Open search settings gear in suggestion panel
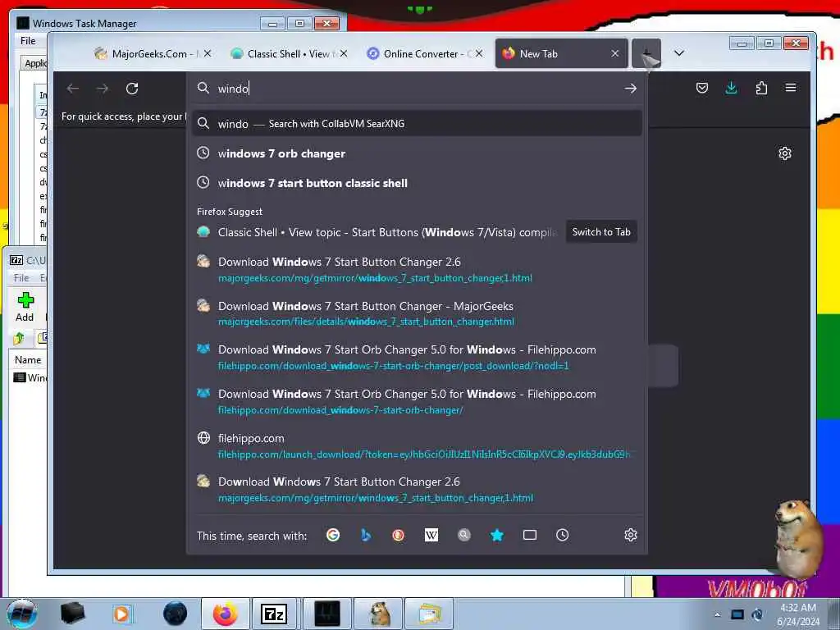Screen dimensions: 840x630 tap(631, 535)
